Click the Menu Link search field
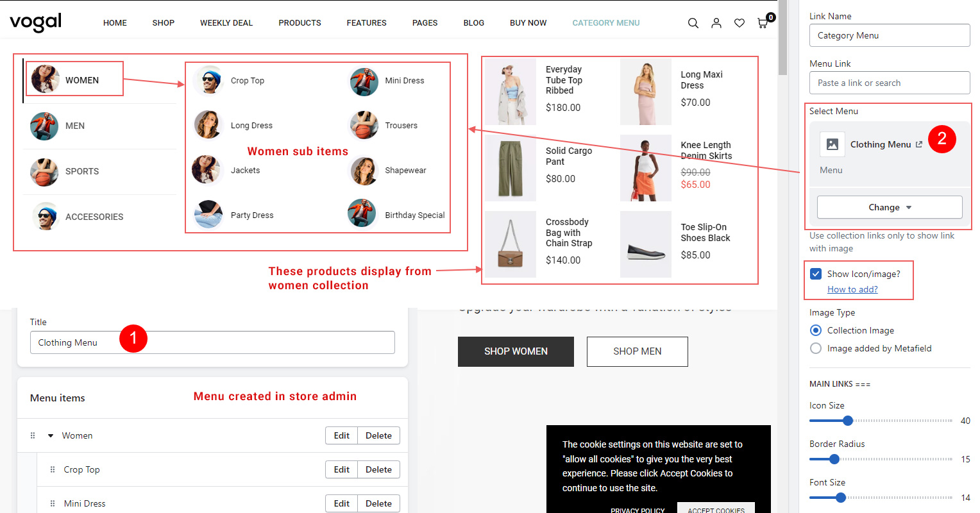 [x=890, y=83]
